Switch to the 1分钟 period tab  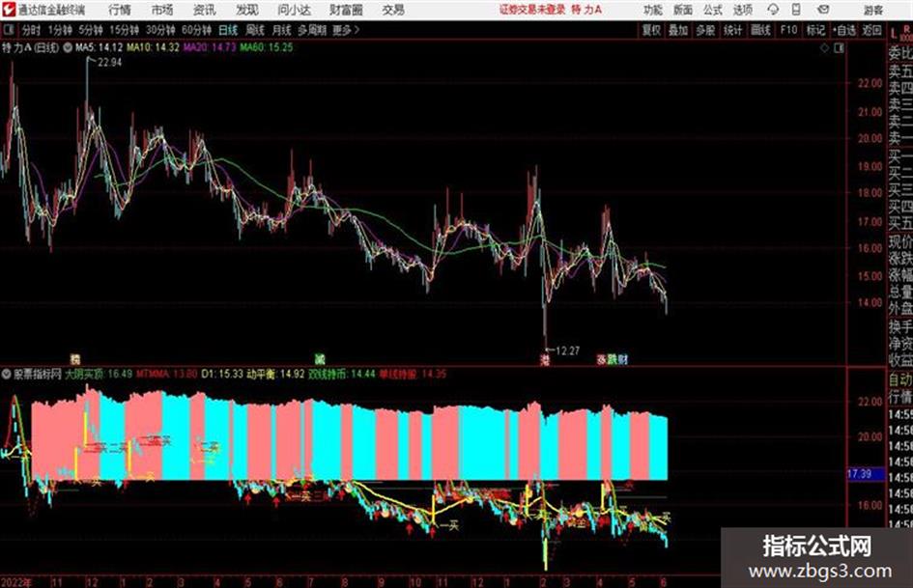pos(60,30)
